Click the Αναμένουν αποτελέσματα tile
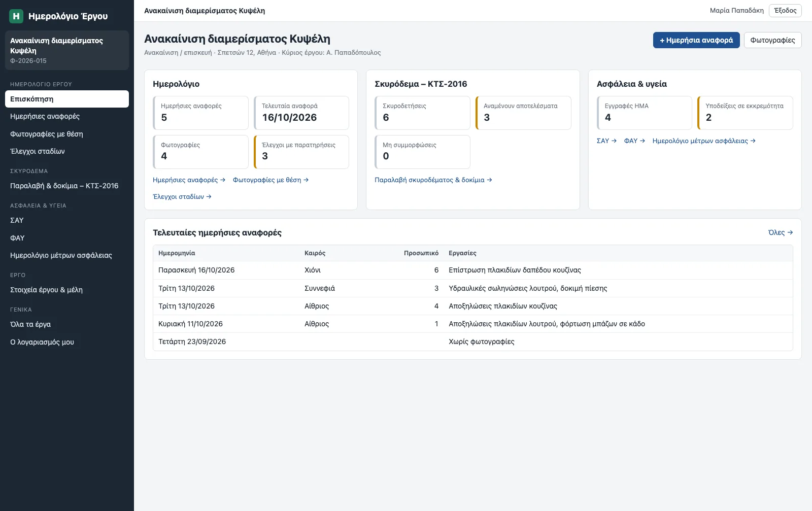This screenshot has width=812, height=511. (523, 113)
